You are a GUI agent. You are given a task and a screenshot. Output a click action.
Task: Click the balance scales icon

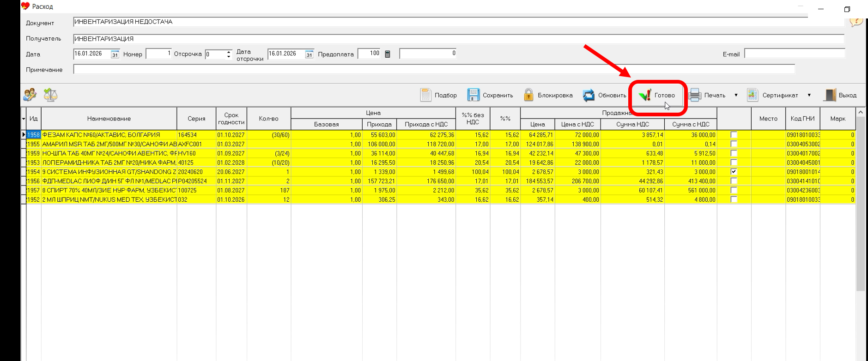[x=50, y=95]
